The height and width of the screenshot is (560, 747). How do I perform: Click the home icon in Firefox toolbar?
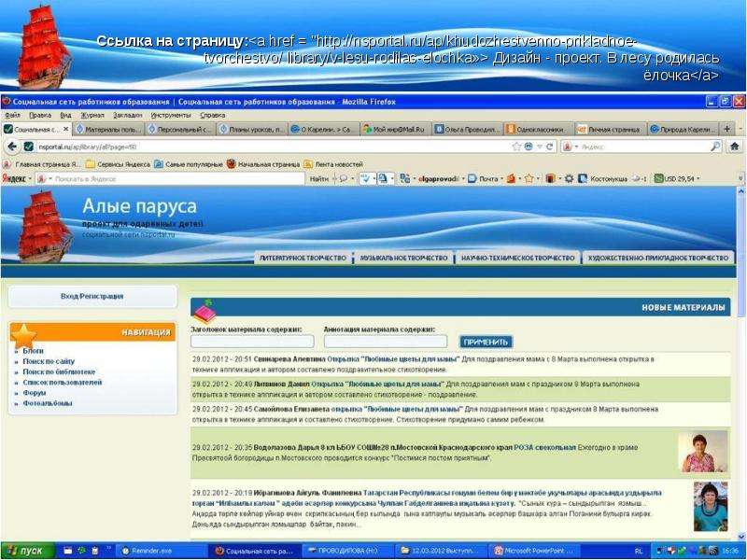point(734,147)
